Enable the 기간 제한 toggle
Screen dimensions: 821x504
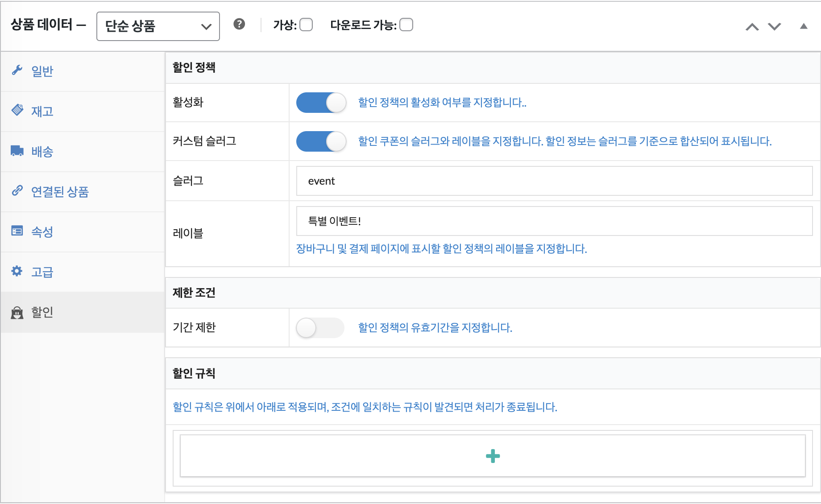click(320, 328)
